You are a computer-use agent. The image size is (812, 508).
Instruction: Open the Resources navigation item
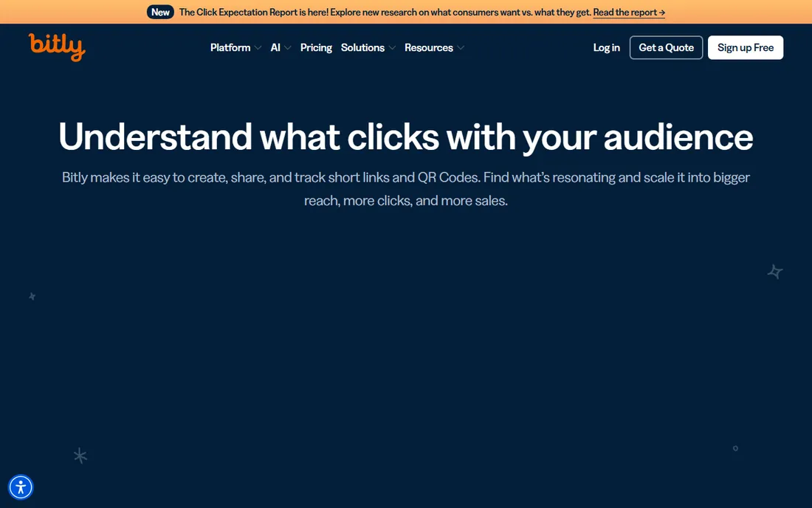pyautogui.click(x=429, y=48)
